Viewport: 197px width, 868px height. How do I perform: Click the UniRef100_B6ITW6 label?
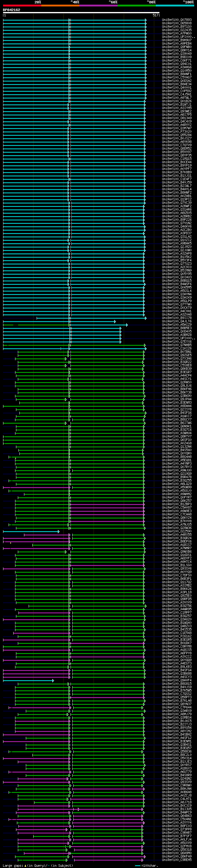click(x=177, y=423)
